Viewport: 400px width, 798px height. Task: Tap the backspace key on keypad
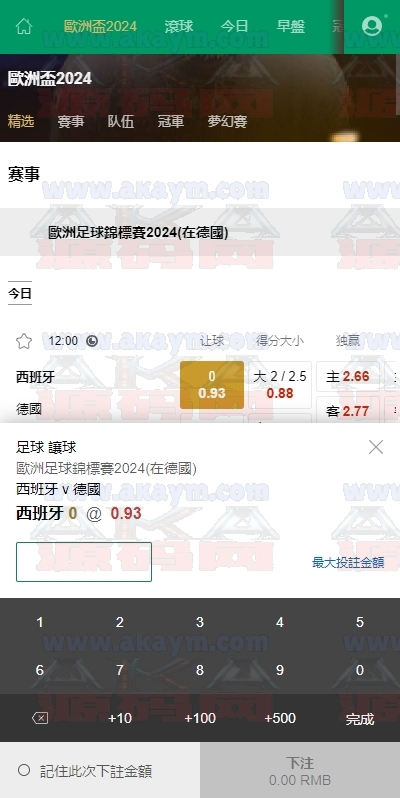point(40,718)
